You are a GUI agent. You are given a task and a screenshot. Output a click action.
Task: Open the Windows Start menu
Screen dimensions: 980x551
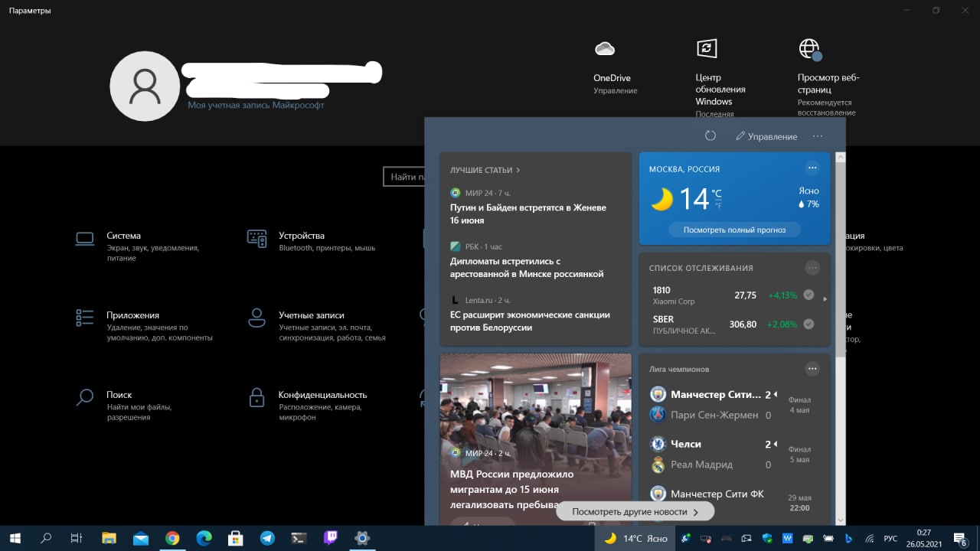pyautogui.click(x=15, y=538)
